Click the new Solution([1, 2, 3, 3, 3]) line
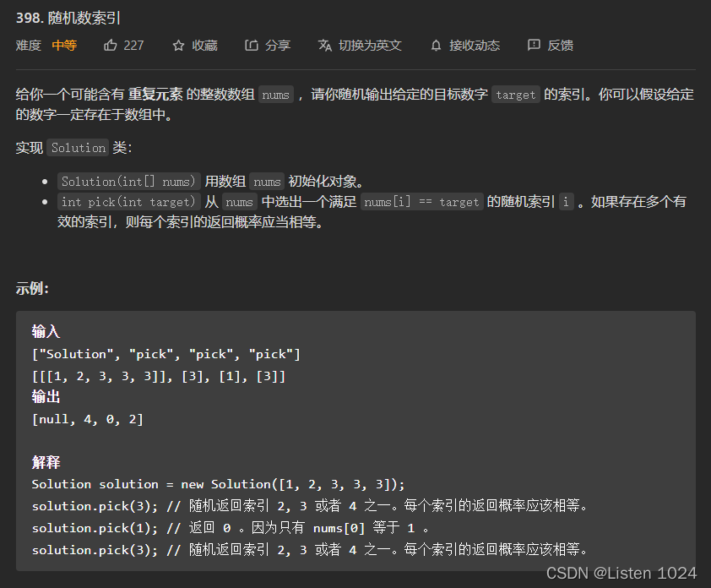 pyautogui.click(x=218, y=484)
